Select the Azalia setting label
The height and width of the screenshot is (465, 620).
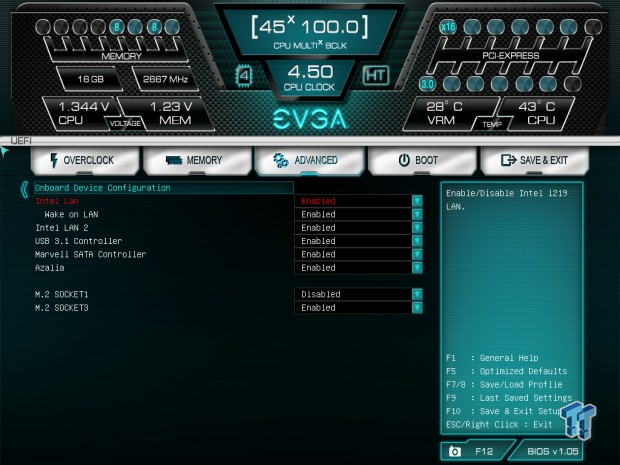49,268
